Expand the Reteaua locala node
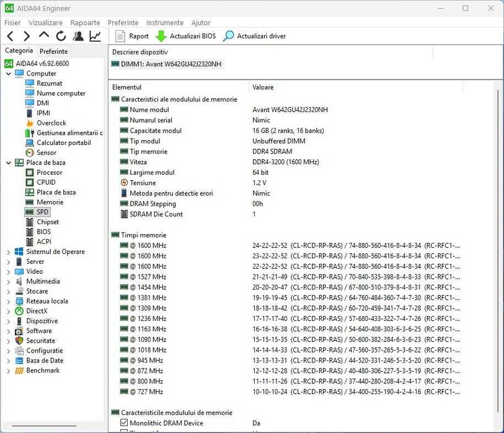This screenshot has height=433, width=504. pyautogui.click(x=8, y=302)
